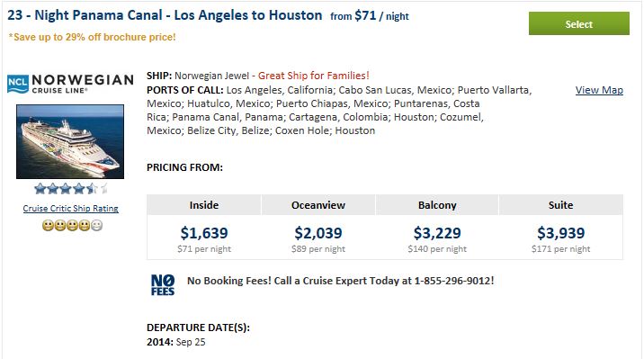The width and height of the screenshot is (644, 359).
Task: Click the blue star rating row
Action: (x=71, y=189)
